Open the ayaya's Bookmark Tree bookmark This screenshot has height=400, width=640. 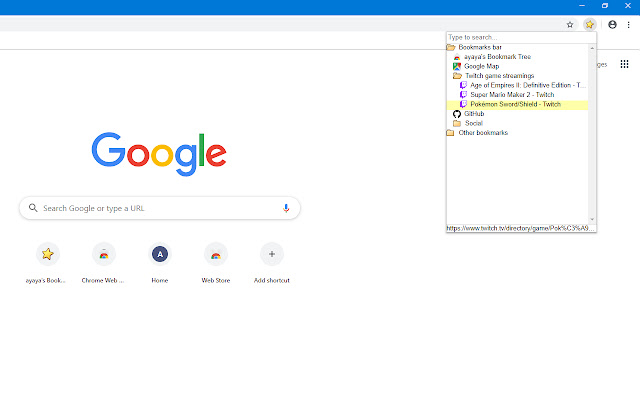pyautogui.click(x=497, y=57)
